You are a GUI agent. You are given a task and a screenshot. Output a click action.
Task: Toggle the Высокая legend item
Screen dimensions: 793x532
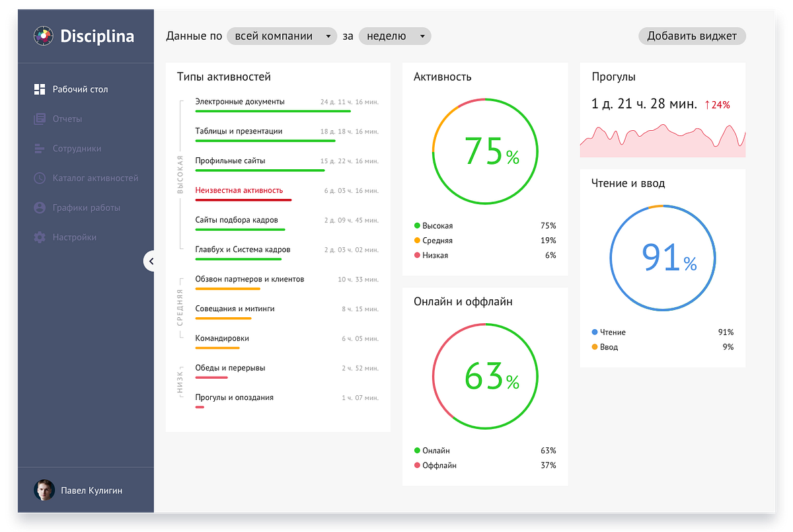434,226
